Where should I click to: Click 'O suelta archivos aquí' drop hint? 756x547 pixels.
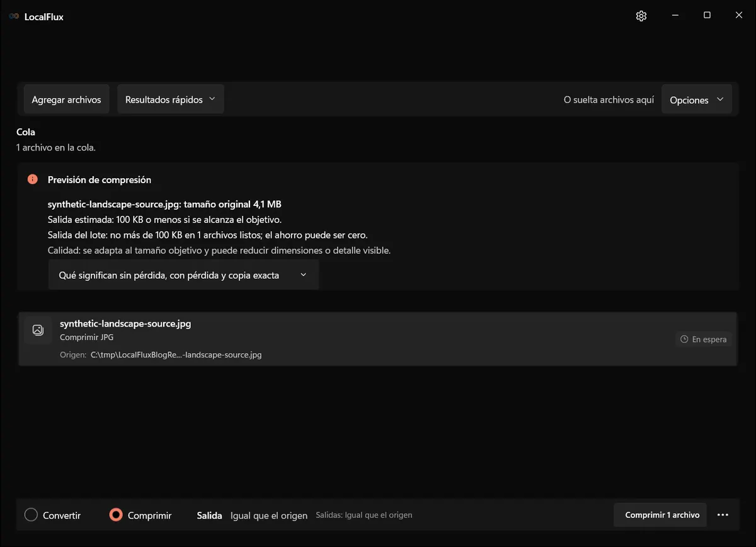(609, 100)
